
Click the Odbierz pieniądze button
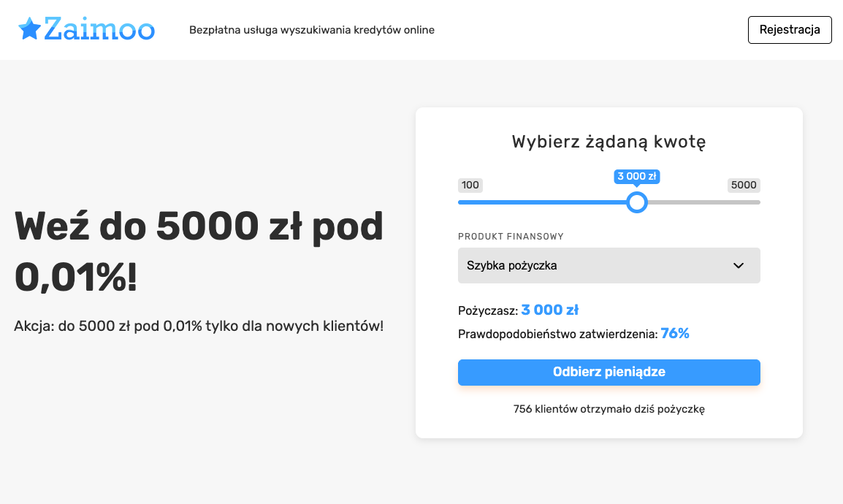pos(609,372)
